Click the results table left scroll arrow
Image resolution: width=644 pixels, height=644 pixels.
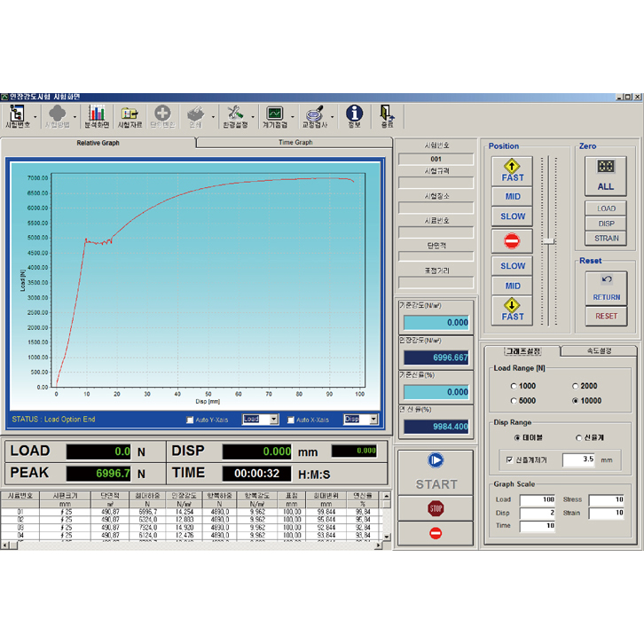click(x=4, y=546)
